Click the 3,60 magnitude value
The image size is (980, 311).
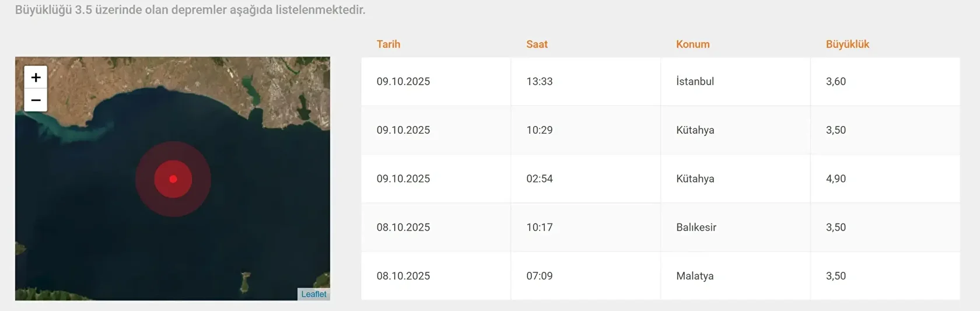coord(835,82)
